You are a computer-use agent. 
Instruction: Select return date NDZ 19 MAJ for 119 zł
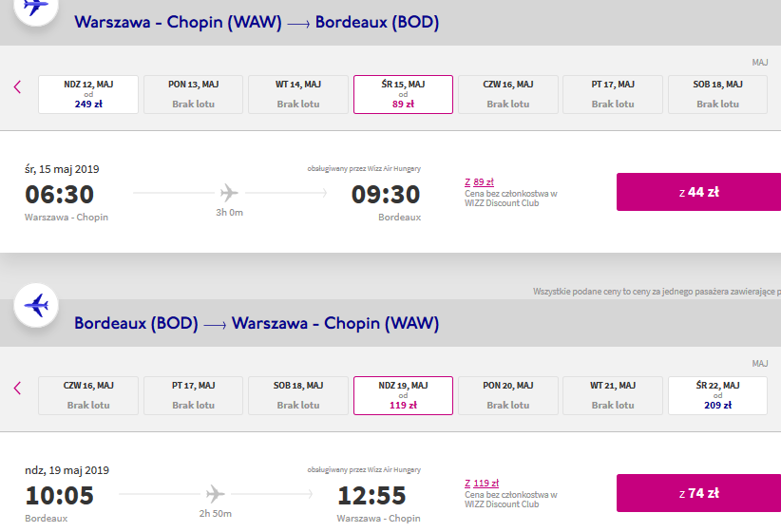click(x=403, y=395)
